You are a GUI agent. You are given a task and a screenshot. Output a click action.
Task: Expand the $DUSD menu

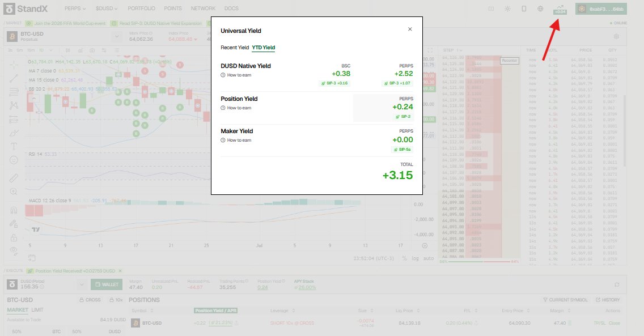point(107,8)
